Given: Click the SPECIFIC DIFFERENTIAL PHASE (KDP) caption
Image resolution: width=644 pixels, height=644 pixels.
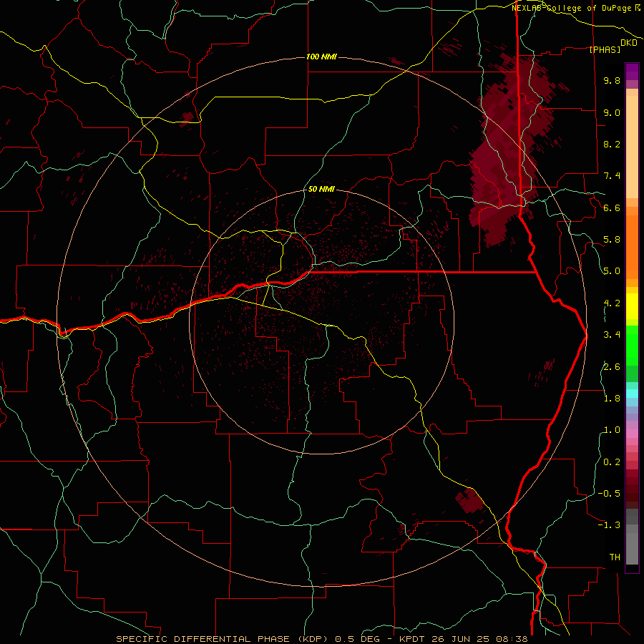Looking at the screenshot, I should pyautogui.click(x=223, y=639).
